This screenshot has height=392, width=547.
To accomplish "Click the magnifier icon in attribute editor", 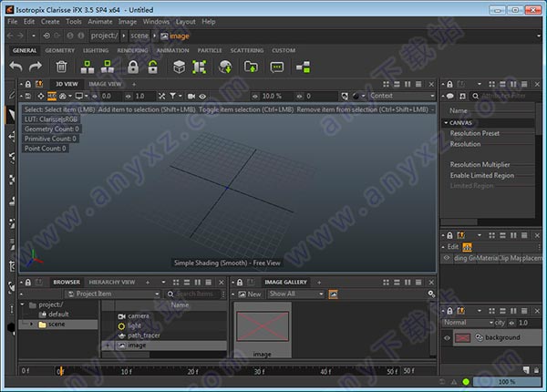I will [x=476, y=96].
